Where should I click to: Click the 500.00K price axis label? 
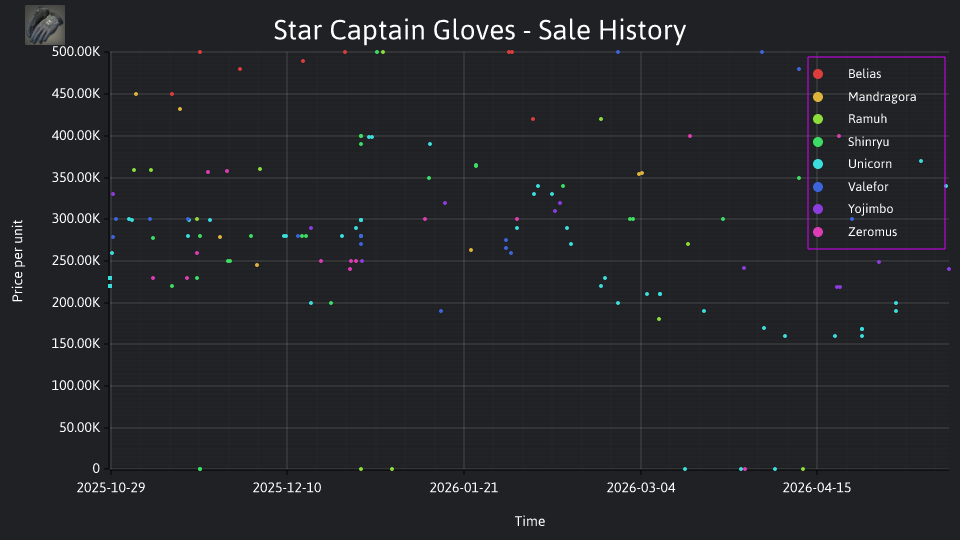point(76,52)
